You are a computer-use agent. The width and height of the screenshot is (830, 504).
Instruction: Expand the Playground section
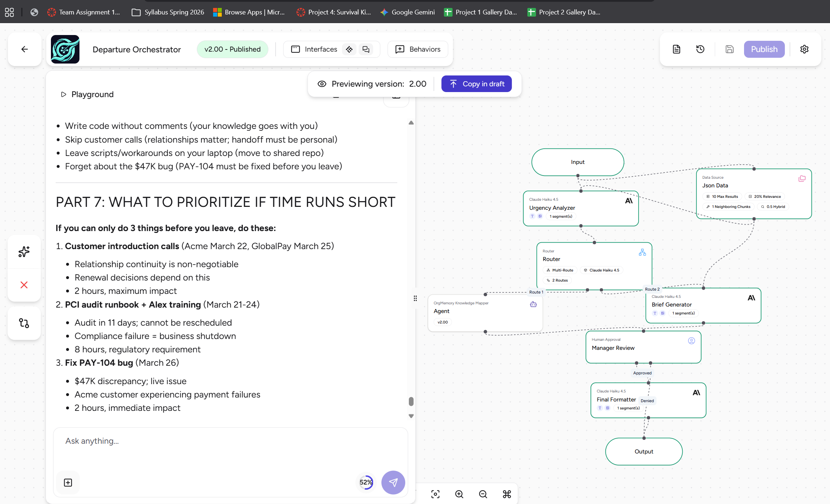pos(64,94)
